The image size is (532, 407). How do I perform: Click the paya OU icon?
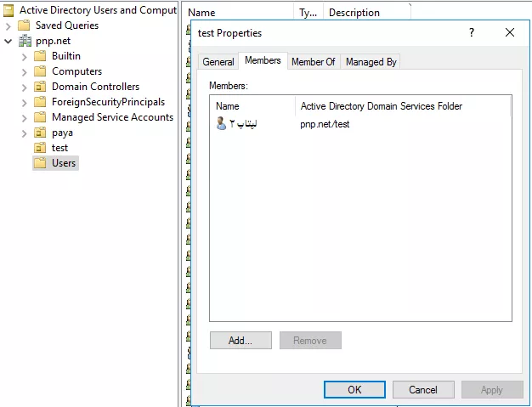click(x=40, y=133)
